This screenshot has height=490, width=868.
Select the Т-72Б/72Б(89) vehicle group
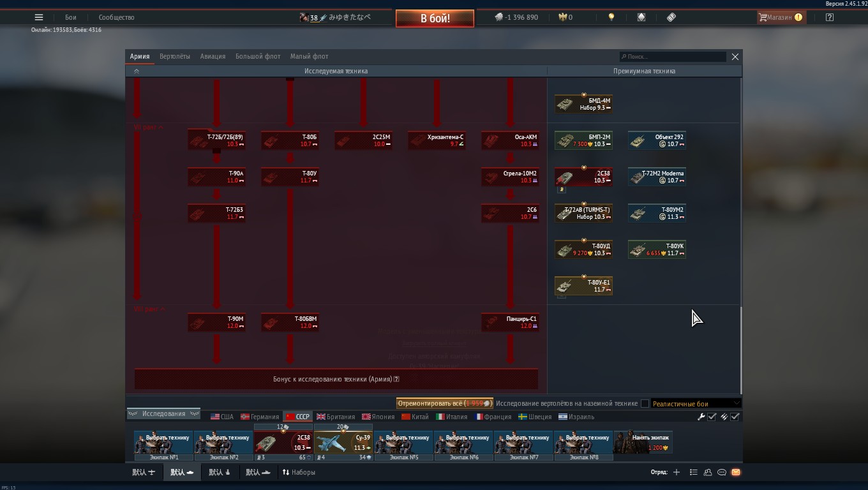click(x=216, y=140)
